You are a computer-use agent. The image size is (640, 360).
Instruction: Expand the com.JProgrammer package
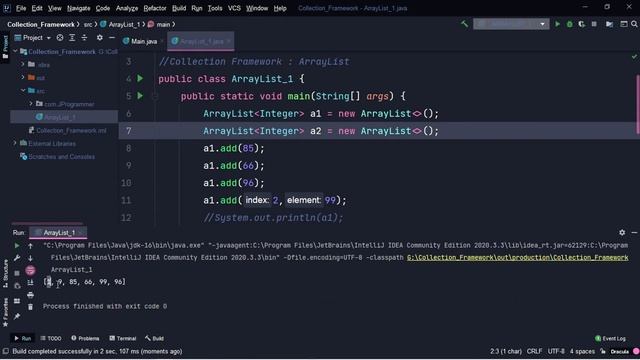tap(31, 104)
